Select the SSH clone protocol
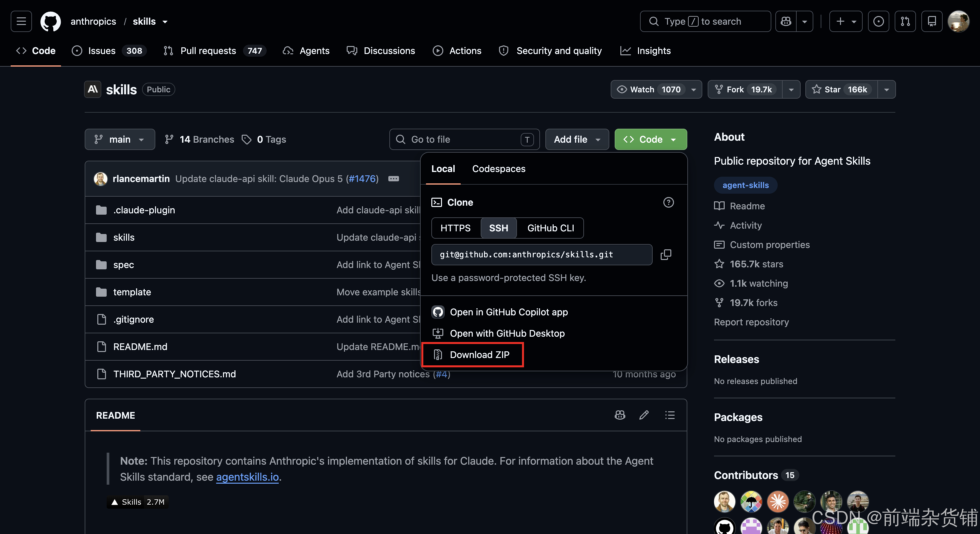This screenshot has width=980, height=534. tap(498, 228)
